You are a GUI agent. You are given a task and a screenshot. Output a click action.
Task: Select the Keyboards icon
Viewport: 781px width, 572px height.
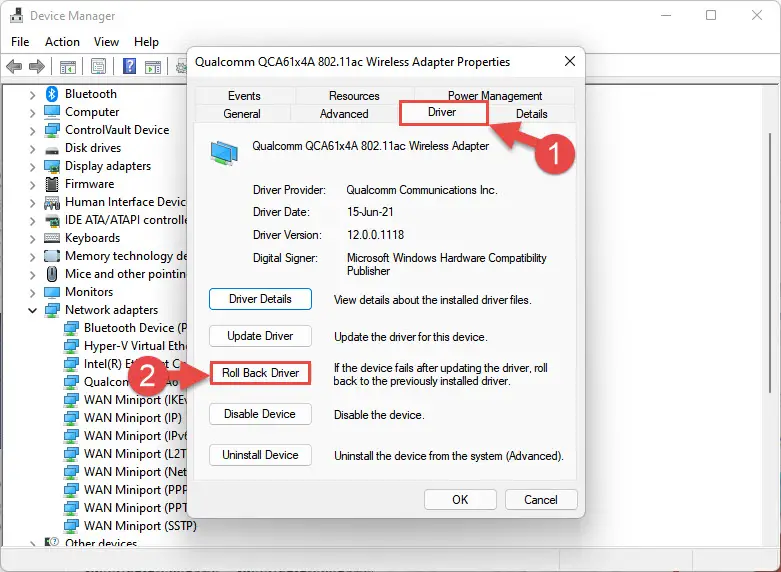(x=52, y=238)
